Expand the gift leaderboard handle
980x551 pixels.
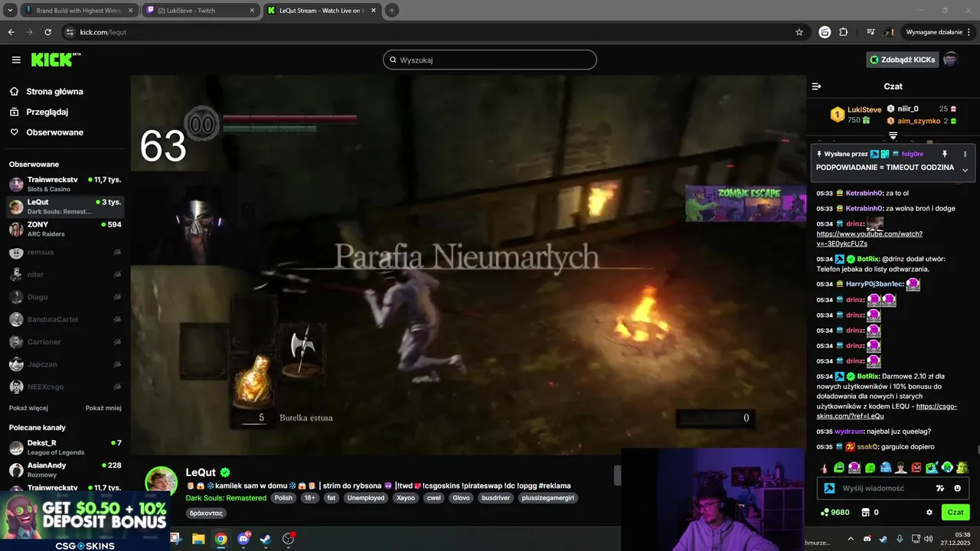(x=893, y=135)
